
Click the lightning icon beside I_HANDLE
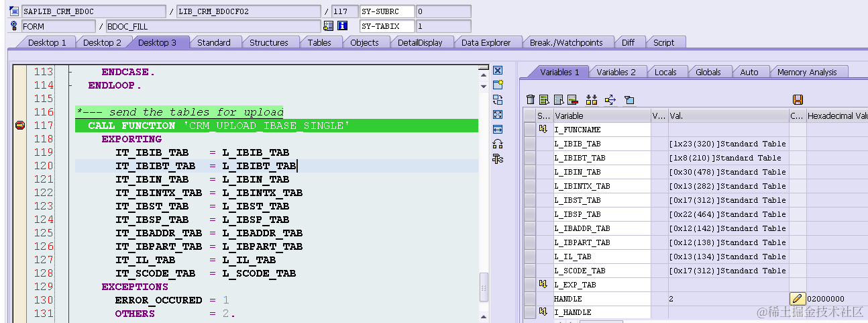543,312
